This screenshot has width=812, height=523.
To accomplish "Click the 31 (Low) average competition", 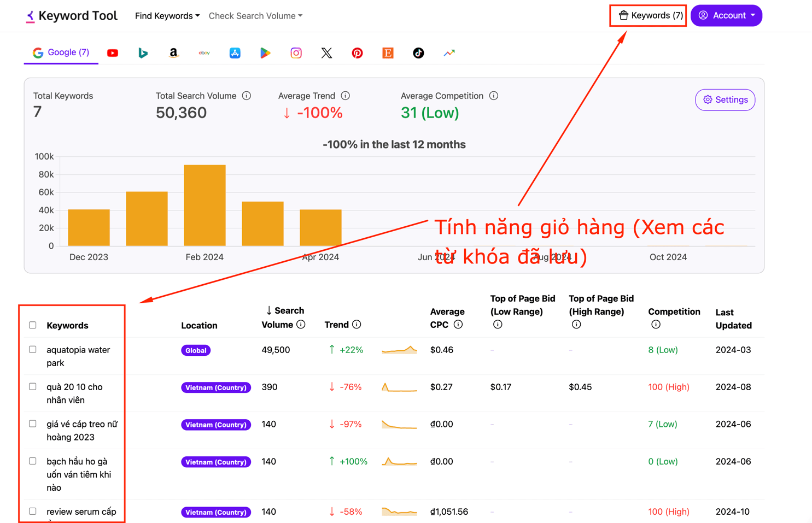I will point(430,113).
